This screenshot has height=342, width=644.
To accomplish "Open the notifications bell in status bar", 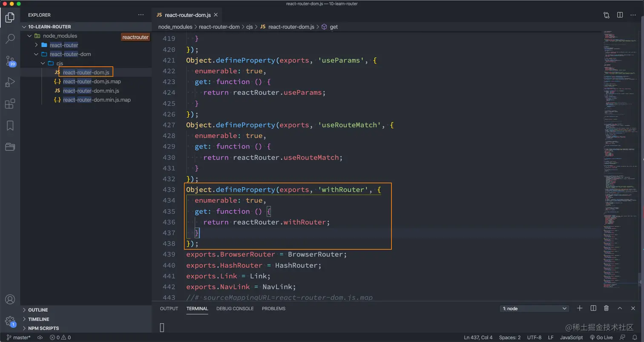I will (635, 337).
